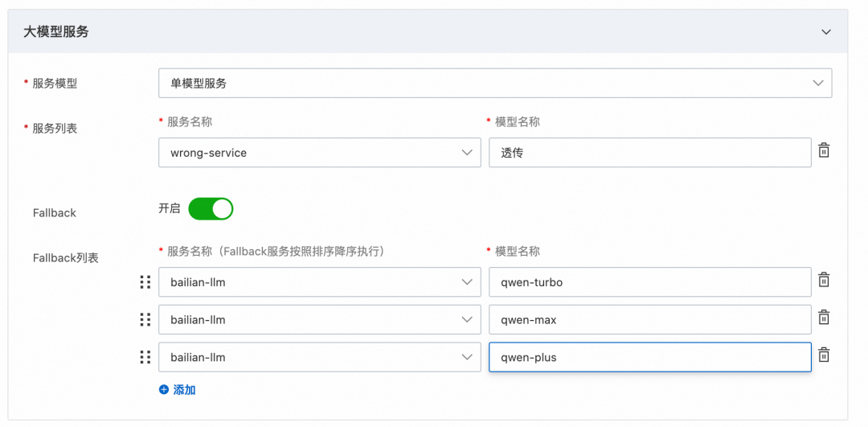This screenshot has width=868, height=427.
Task: Open the 服务模型 dropdown showing 单模型服务
Action: coord(495,83)
